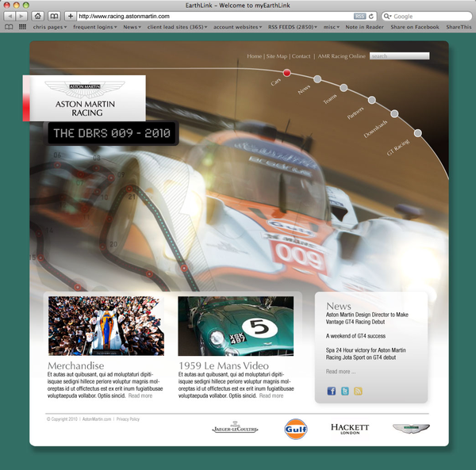Click the browser URL address field
The image size is (476, 470).
(x=215, y=17)
